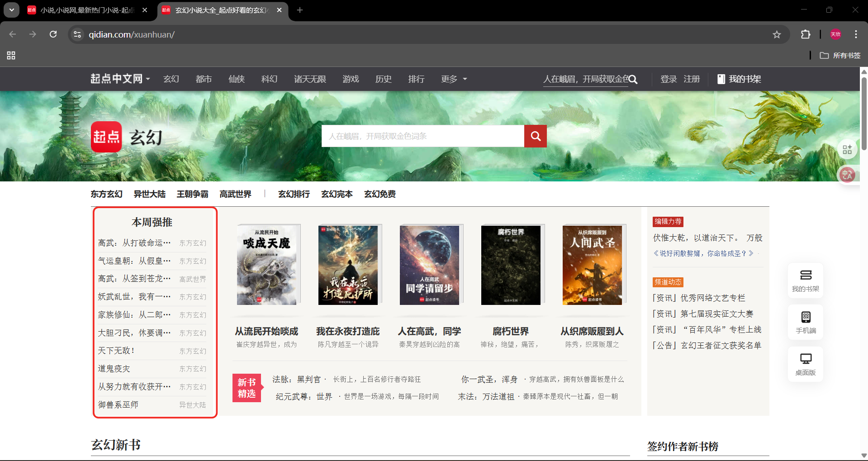
Task: Open 天下无敌! in 本周强推 list
Action: point(116,351)
